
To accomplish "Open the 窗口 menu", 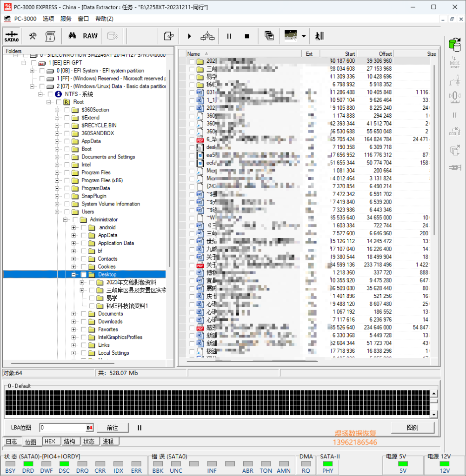I will tap(83, 19).
